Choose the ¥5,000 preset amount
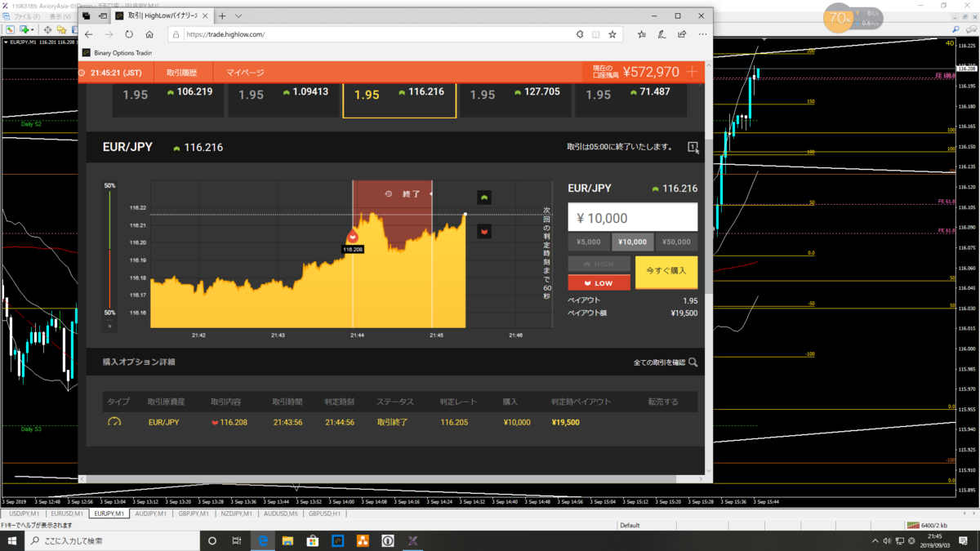Viewport: 980px width, 551px height. (588, 242)
